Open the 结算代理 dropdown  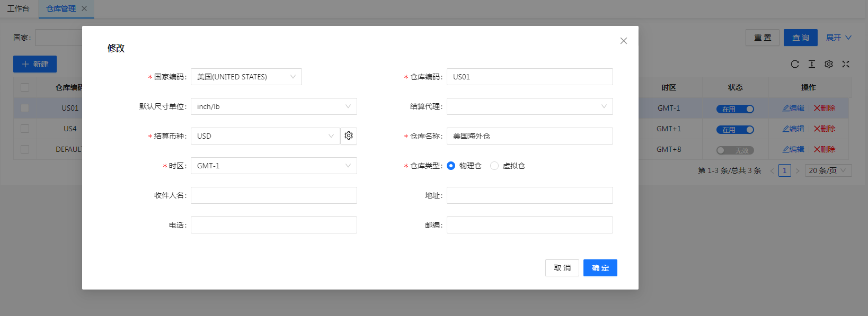pyautogui.click(x=529, y=106)
